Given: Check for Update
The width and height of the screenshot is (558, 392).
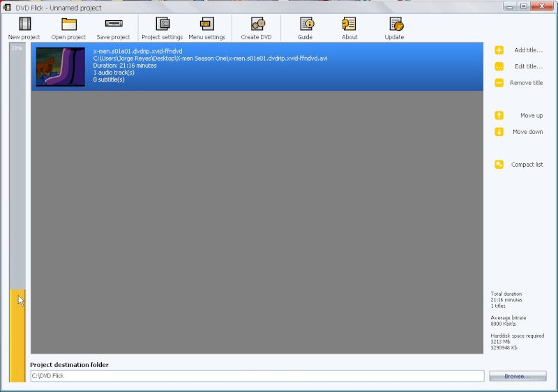Looking at the screenshot, I should click(x=394, y=29).
